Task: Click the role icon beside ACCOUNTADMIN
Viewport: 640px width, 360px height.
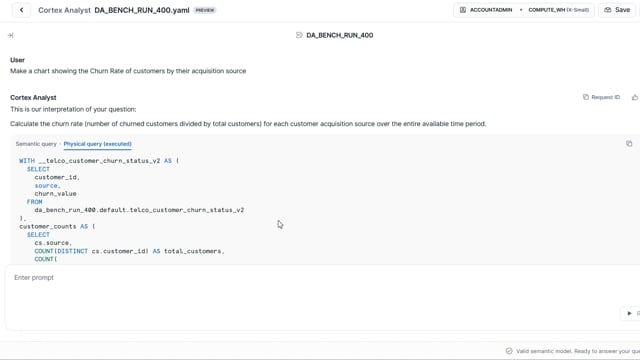Action: click(463, 10)
